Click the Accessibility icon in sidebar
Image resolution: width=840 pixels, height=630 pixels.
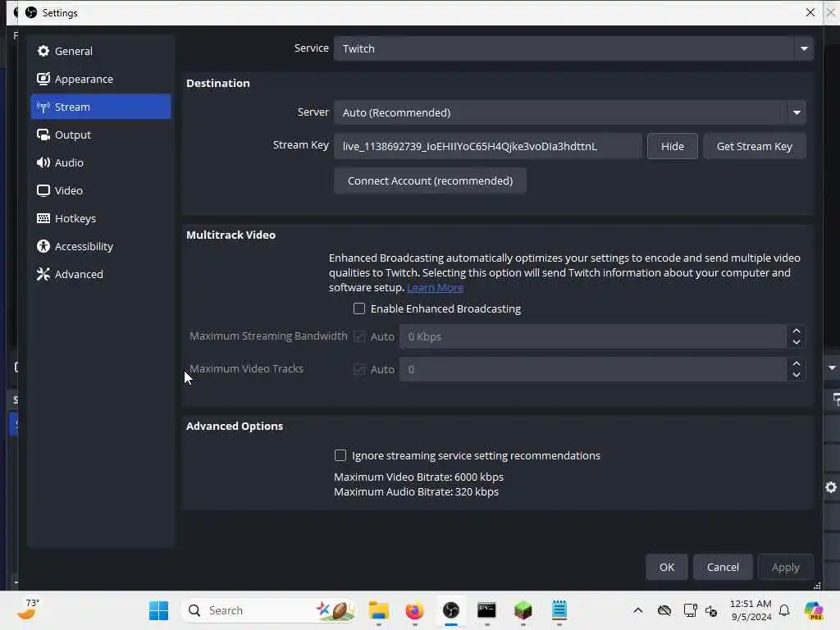[x=43, y=246]
